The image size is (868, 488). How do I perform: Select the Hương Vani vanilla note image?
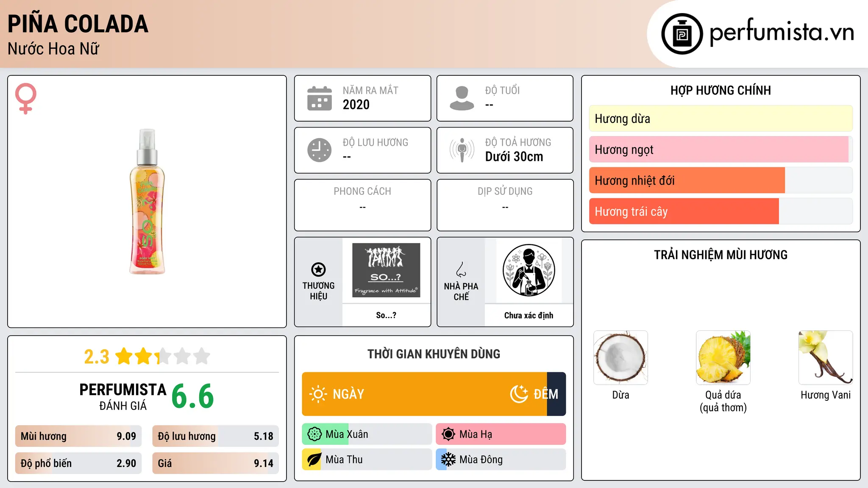[x=826, y=358]
